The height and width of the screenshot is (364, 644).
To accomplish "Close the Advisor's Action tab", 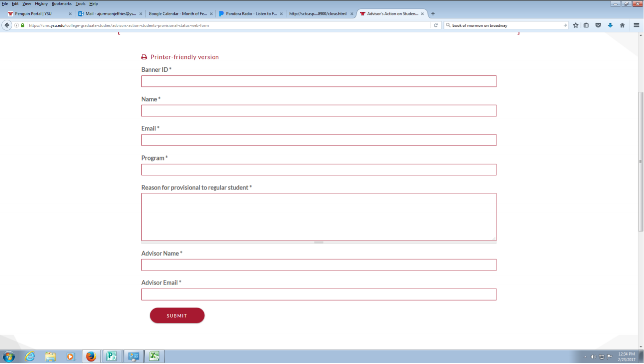I will [422, 14].
